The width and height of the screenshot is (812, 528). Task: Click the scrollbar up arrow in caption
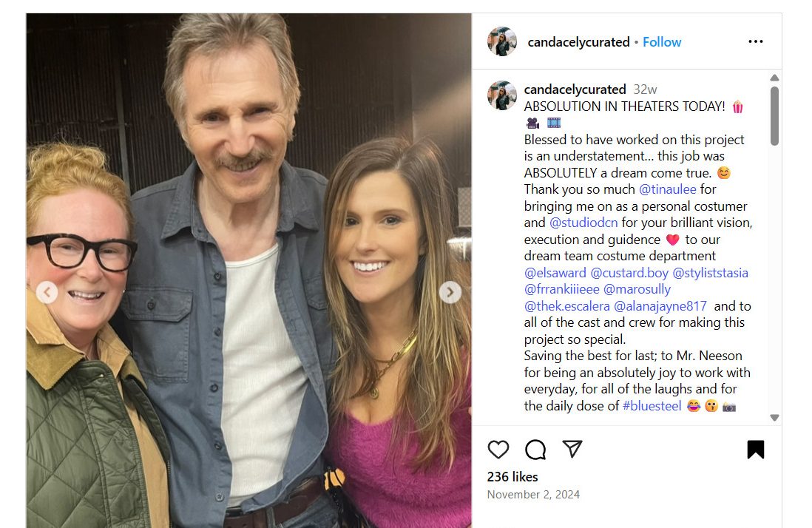click(x=774, y=78)
